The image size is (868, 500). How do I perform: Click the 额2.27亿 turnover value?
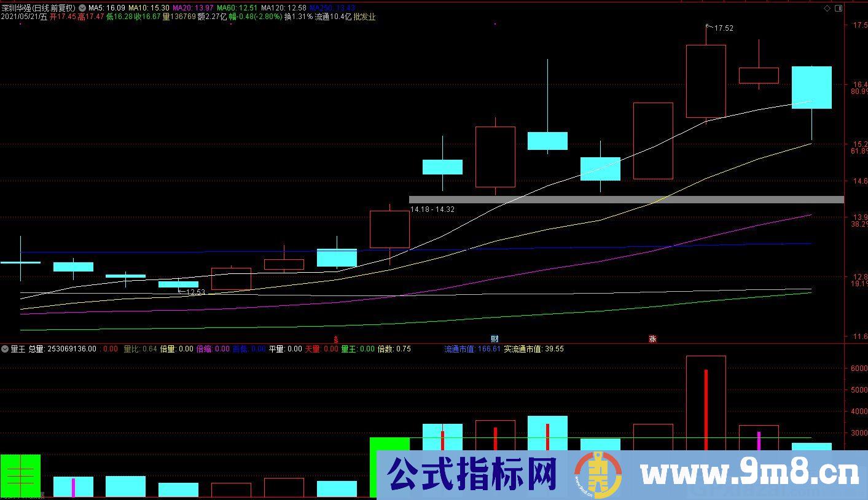[213, 17]
